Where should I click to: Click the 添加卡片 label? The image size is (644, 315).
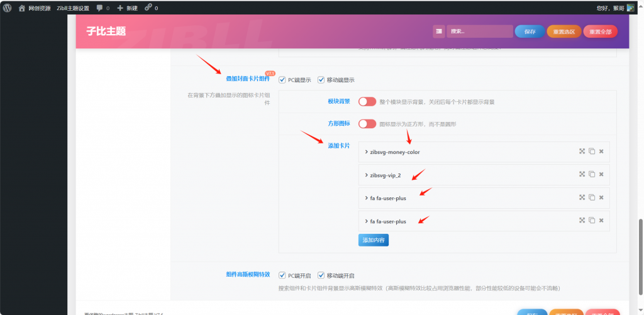click(339, 146)
